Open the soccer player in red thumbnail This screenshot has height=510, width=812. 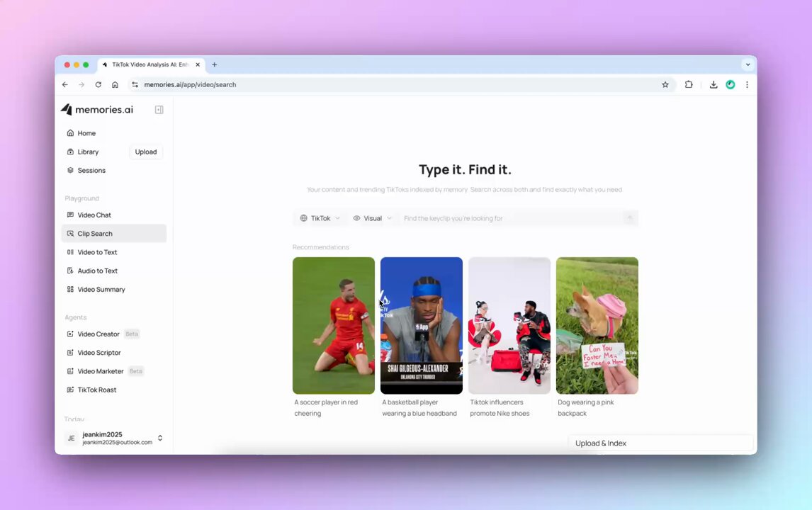point(334,326)
